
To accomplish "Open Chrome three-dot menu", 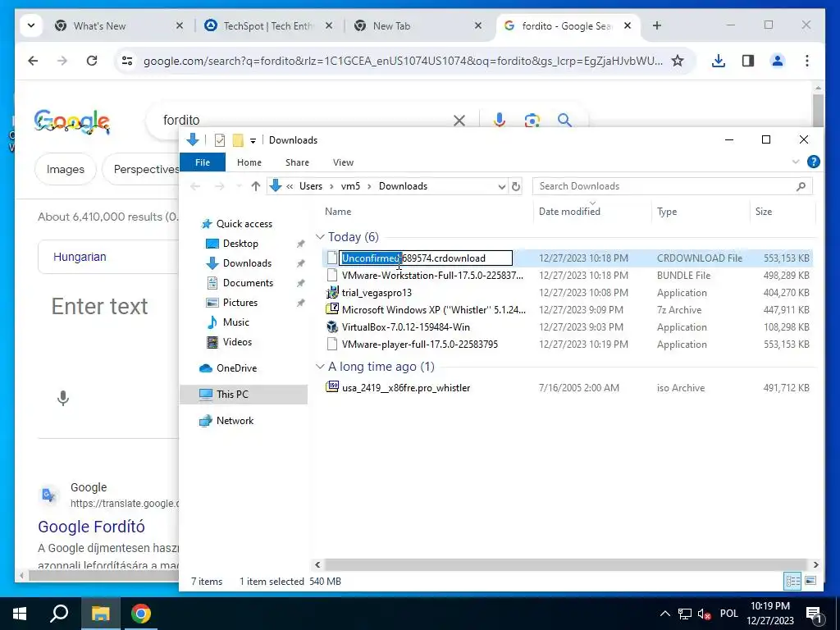I will (807, 61).
